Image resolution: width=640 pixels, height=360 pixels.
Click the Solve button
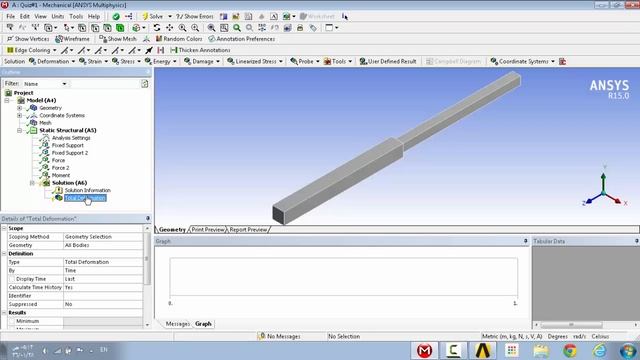(x=152, y=16)
